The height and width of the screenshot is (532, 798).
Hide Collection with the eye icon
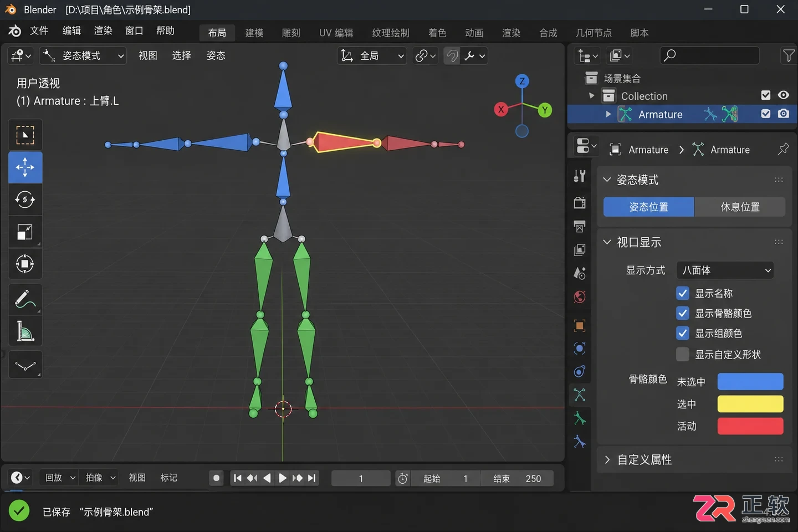pos(783,95)
